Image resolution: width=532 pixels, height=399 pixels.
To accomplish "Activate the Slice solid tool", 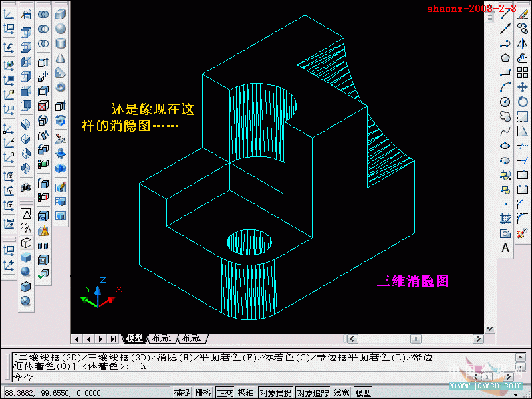I will click(x=61, y=138).
